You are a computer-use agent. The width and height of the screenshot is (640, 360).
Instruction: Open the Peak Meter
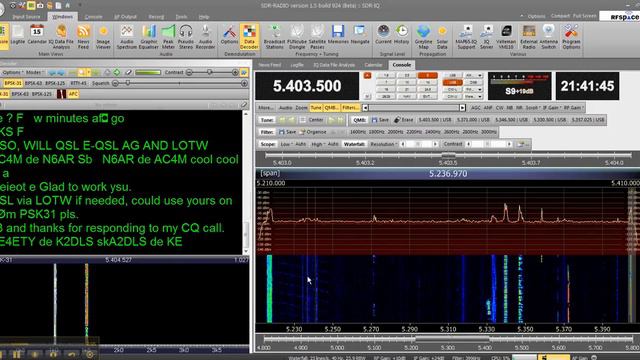(168, 36)
